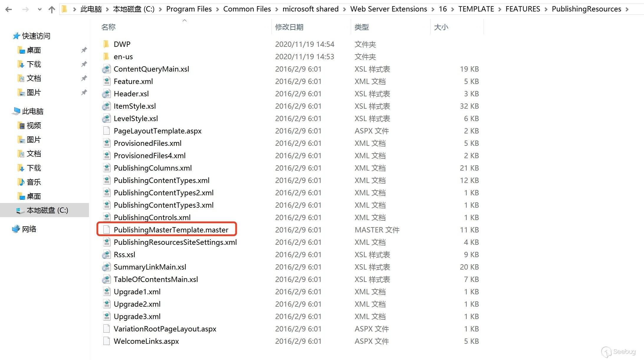Click 快速访问 in sidebar
This screenshot has width=644, height=360.
(36, 36)
